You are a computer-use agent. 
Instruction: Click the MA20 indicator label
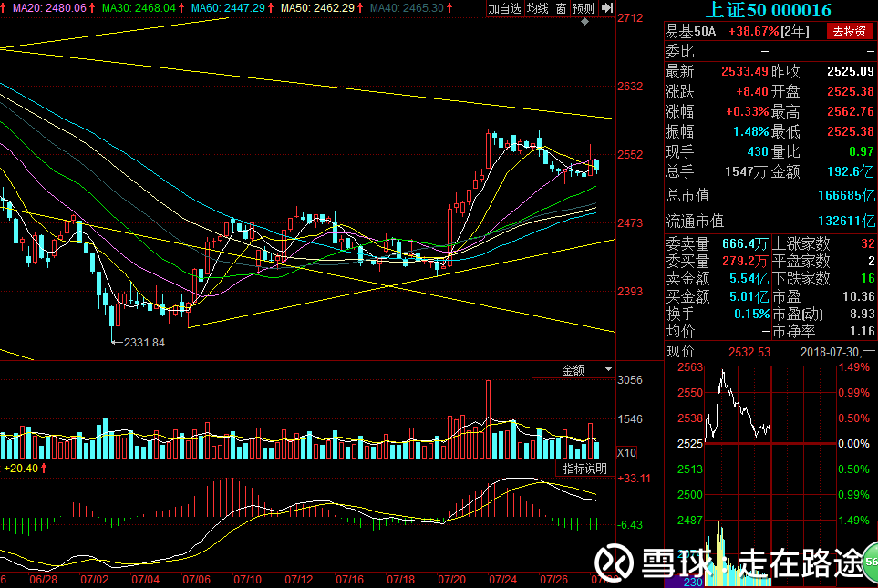(48, 8)
